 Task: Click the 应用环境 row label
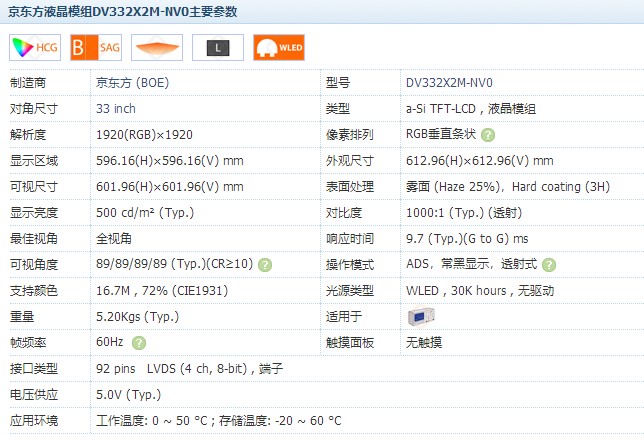coord(34,421)
